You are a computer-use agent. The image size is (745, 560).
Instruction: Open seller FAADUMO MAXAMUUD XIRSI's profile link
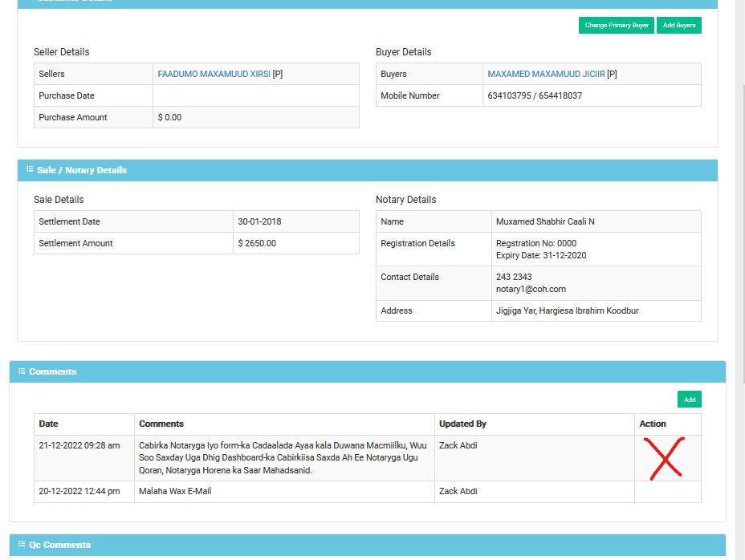pyautogui.click(x=214, y=74)
